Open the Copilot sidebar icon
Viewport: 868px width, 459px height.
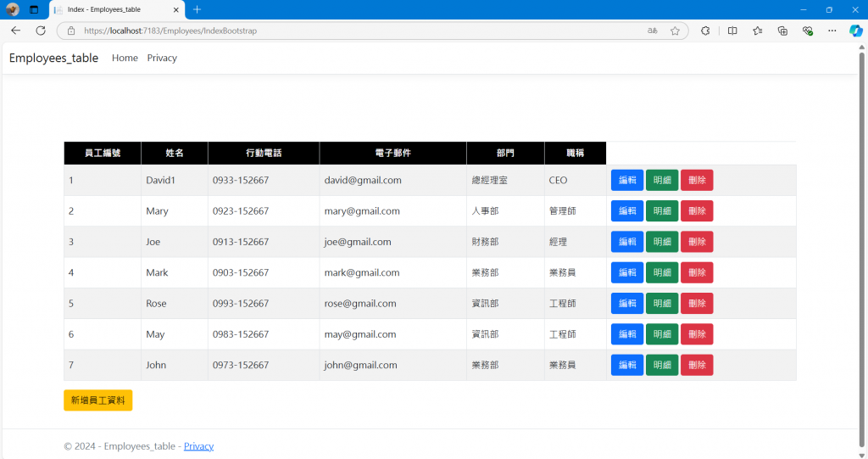coord(856,31)
